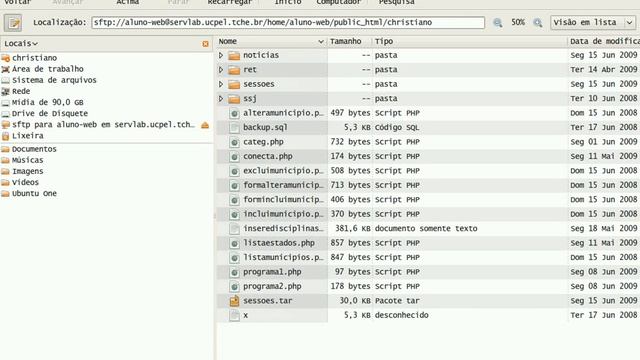Click the Músicas folder icon

click(x=5, y=160)
